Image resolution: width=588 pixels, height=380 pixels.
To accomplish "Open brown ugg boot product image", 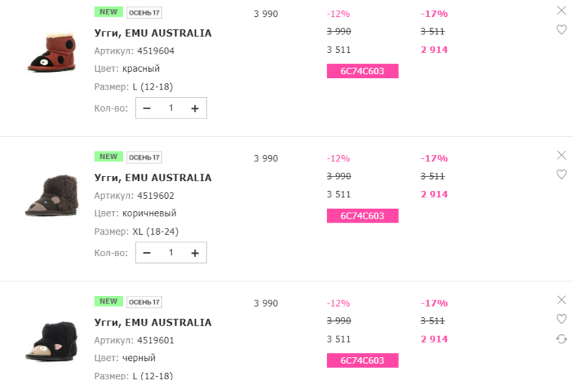I will 51,197.
